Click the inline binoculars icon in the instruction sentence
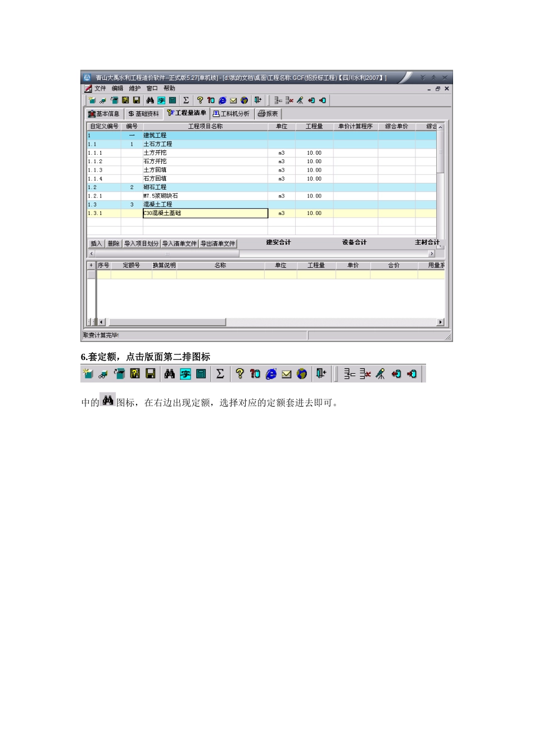Image resolution: width=534 pixels, height=756 pixels. click(x=108, y=400)
